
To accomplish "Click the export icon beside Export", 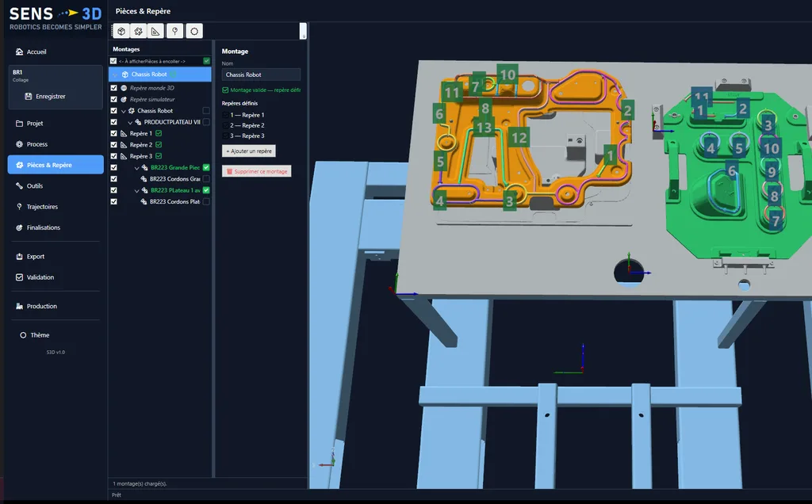I will point(20,256).
